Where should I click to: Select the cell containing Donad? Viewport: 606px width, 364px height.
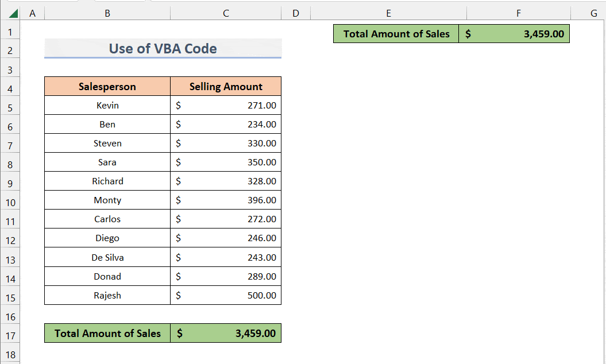tap(107, 276)
